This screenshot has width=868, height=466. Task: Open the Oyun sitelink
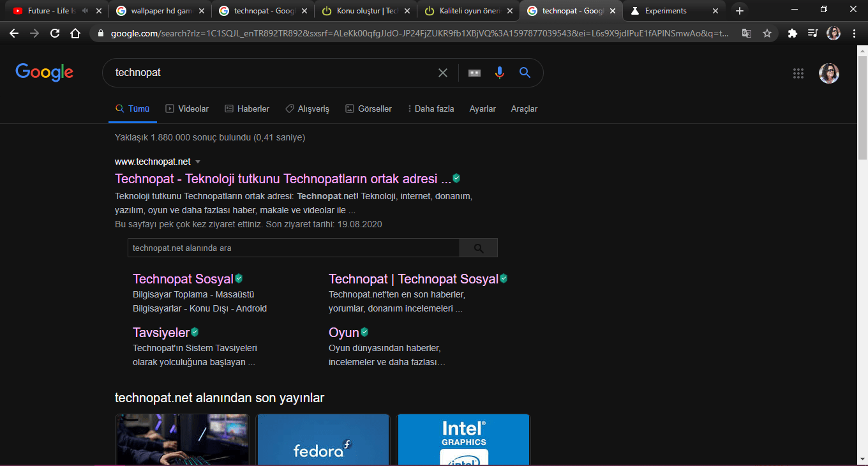344,333
